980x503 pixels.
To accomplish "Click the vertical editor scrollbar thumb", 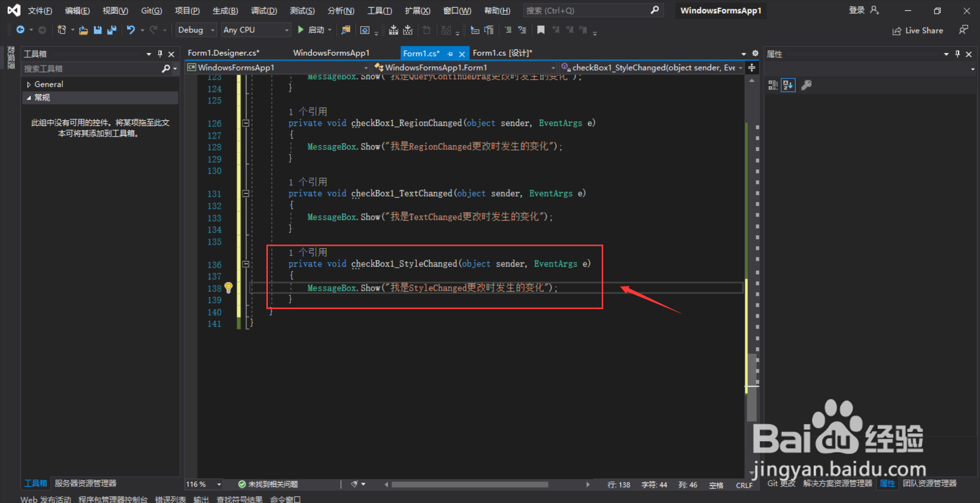I will pyautogui.click(x=751, y=387).
